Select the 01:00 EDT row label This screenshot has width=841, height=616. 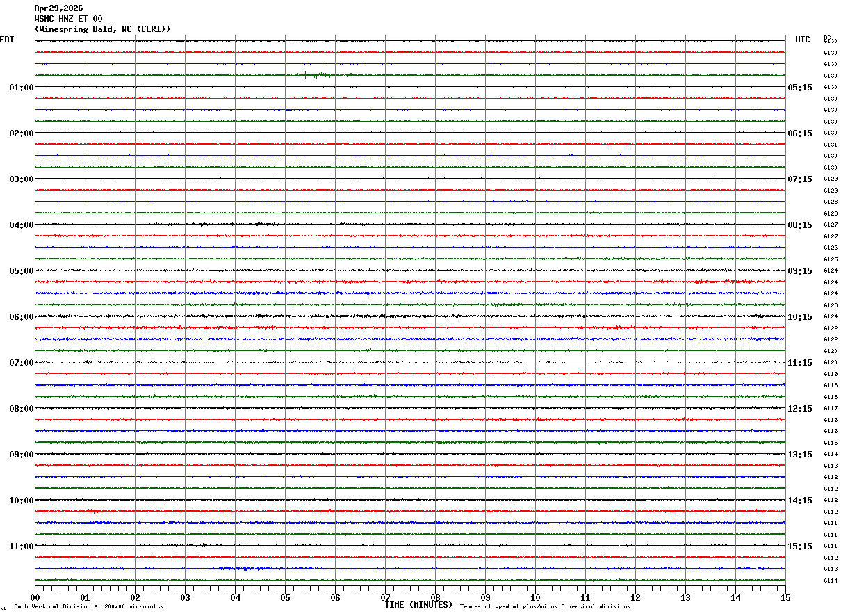click(22, 88)
